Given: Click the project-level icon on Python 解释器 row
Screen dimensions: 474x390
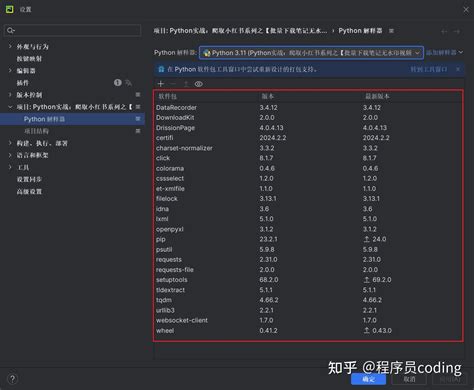Looking at the screenshot, I should click(x=138, y=119).
